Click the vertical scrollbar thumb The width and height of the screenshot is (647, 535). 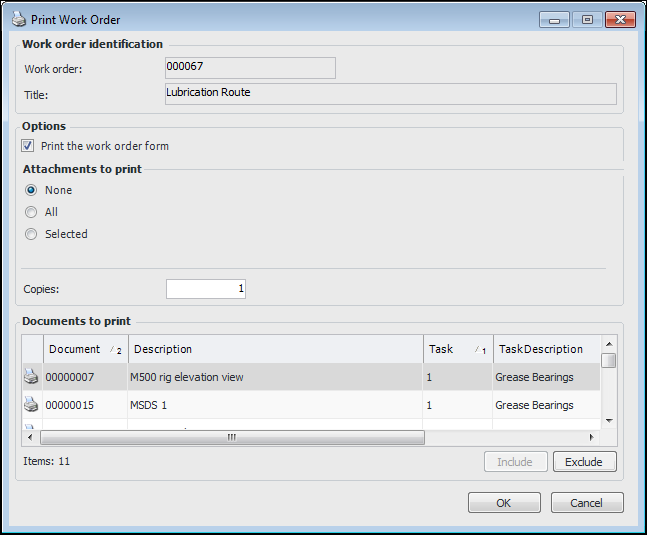pyautogui.click(x=609, y=360)
